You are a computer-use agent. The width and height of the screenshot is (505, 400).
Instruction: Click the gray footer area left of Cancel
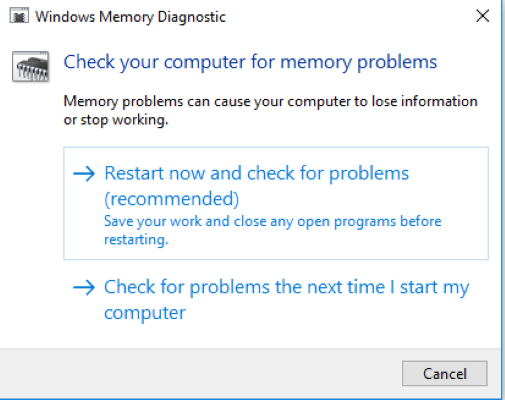(x=200, y=373)
